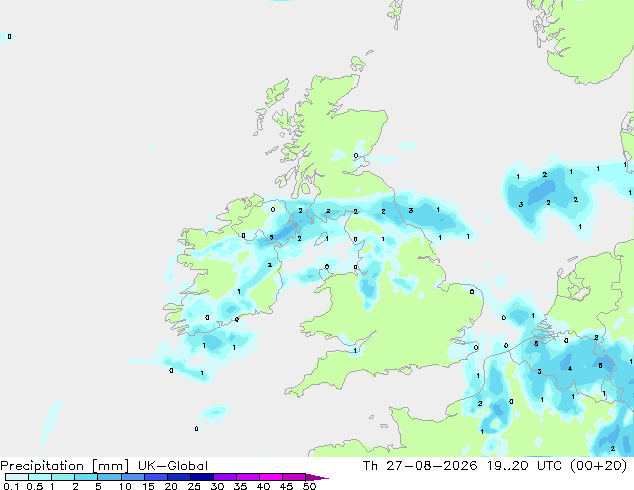Click the '19..20 UTC' time text
The image size is (634, 490).
pyautogui.click(x=524, y=466)
